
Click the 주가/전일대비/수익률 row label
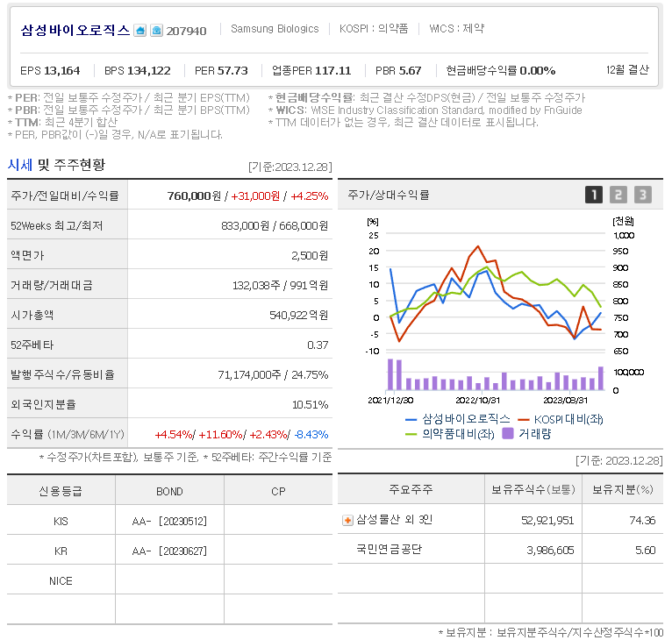(x=65, y=196)
